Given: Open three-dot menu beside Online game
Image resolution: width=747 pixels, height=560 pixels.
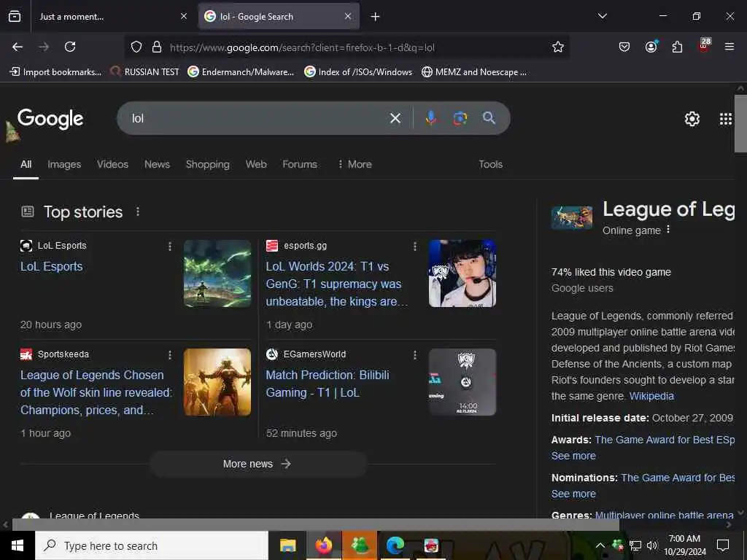Looking at the screenshot, I should tap(668, 230).
